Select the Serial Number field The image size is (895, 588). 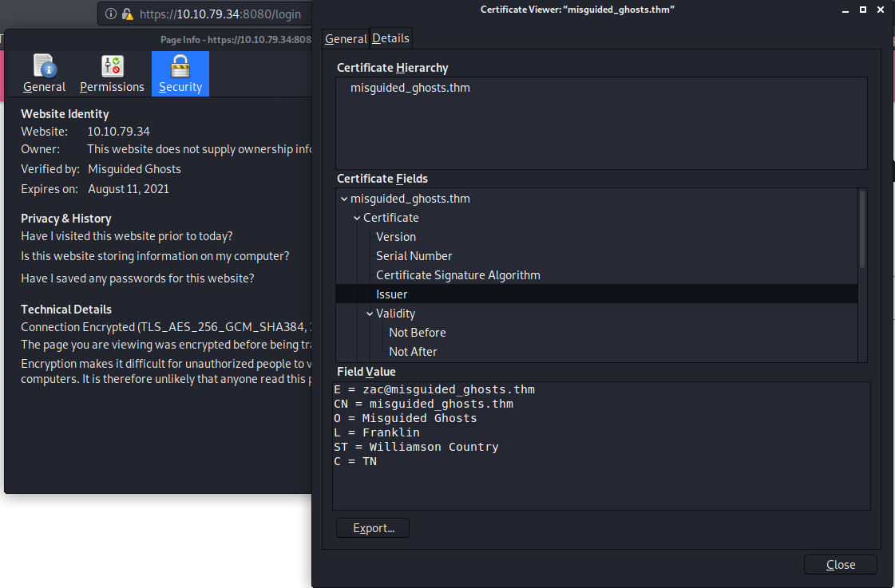[414, 256]
